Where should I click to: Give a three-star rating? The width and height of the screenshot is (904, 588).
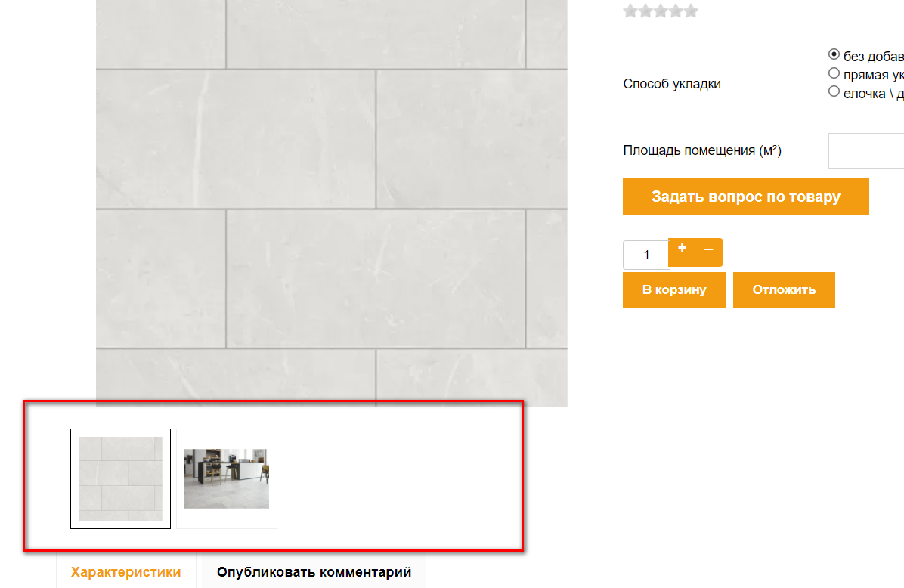click(661, 11)
